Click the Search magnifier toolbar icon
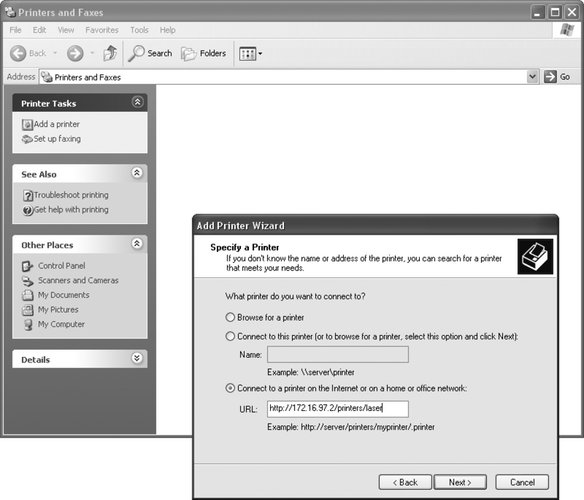The height and width of the screenshot is (500, 584). click(x=136, y=54)
